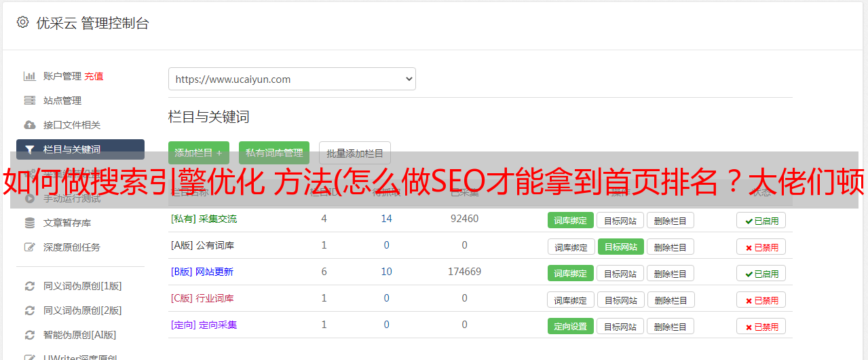Click 词库绑定 for the 采集交流 row
This screenshot has width=868, height=360.
point(571,220)
